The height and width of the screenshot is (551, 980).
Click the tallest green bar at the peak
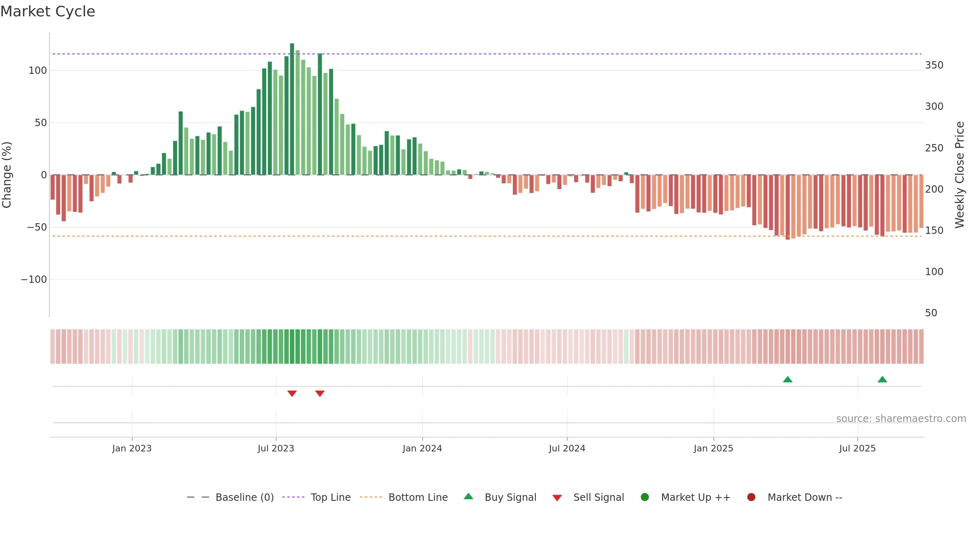click(292, 109)
